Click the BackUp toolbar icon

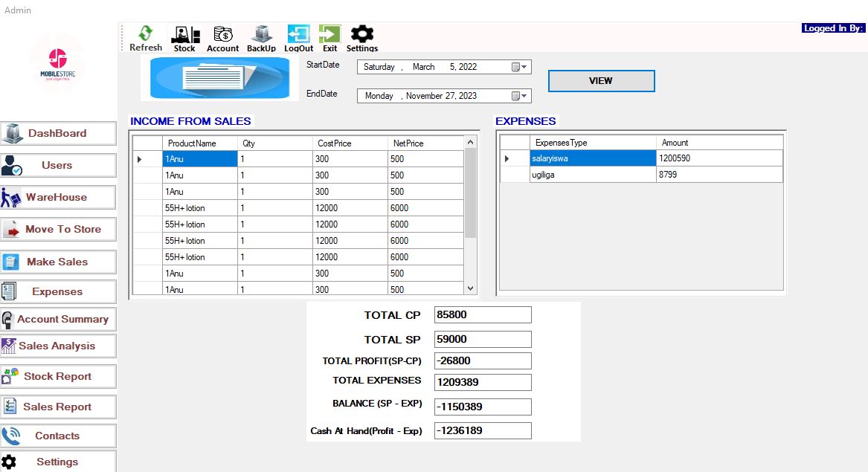point(261,39)
